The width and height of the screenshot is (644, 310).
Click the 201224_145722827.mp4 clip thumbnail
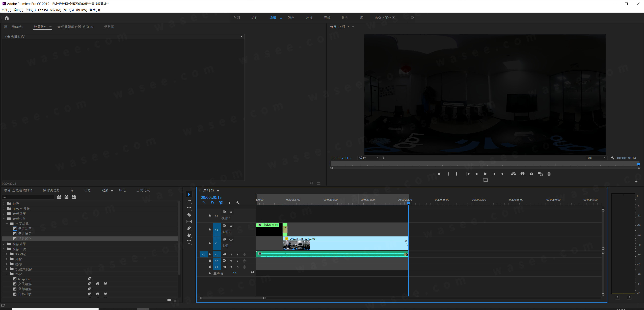click(296, 245)
